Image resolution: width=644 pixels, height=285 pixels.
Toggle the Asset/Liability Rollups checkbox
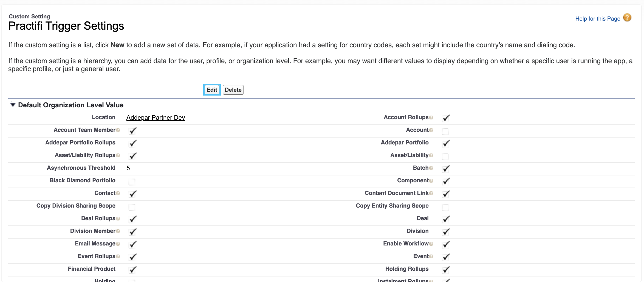(x=132, y=156)
